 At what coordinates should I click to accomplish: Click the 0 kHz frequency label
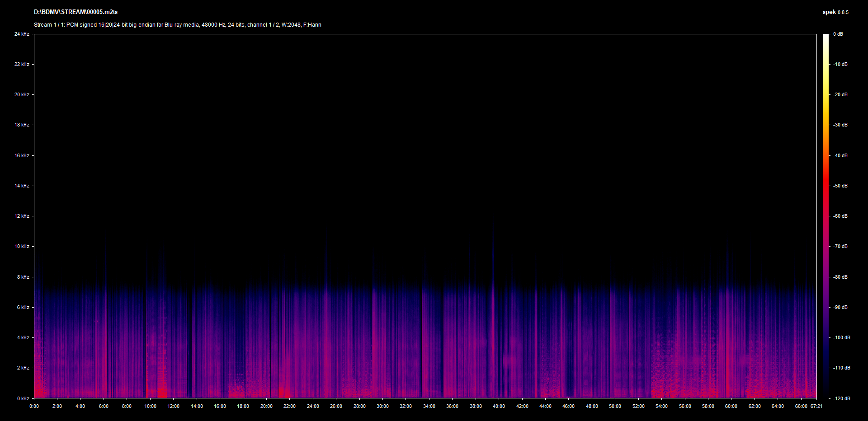click(x=23, y=398)
